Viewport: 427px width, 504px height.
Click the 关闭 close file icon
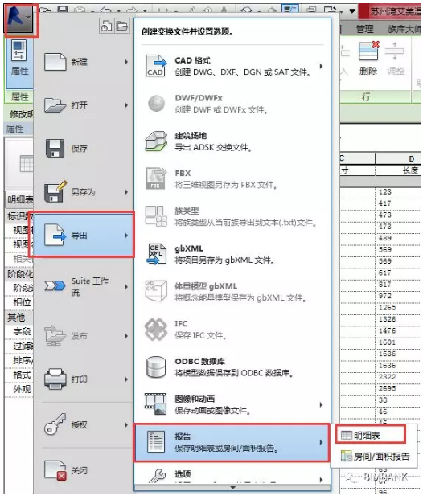click(55, 470)
